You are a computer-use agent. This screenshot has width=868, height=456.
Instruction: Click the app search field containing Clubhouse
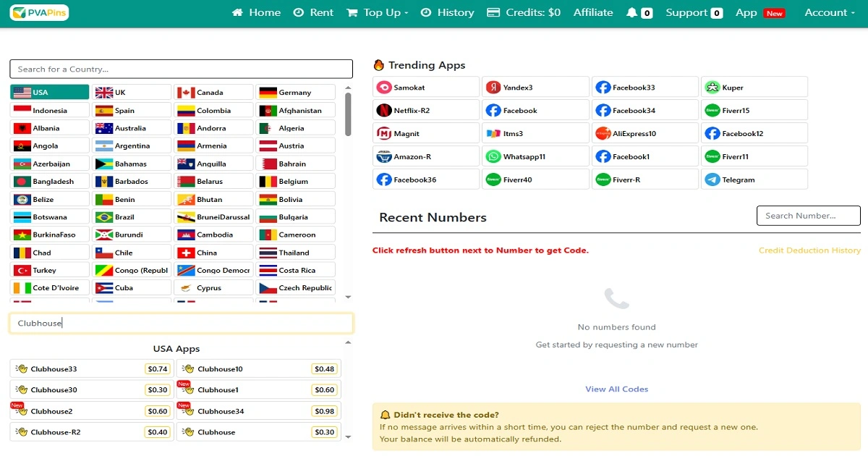(181, 323)
